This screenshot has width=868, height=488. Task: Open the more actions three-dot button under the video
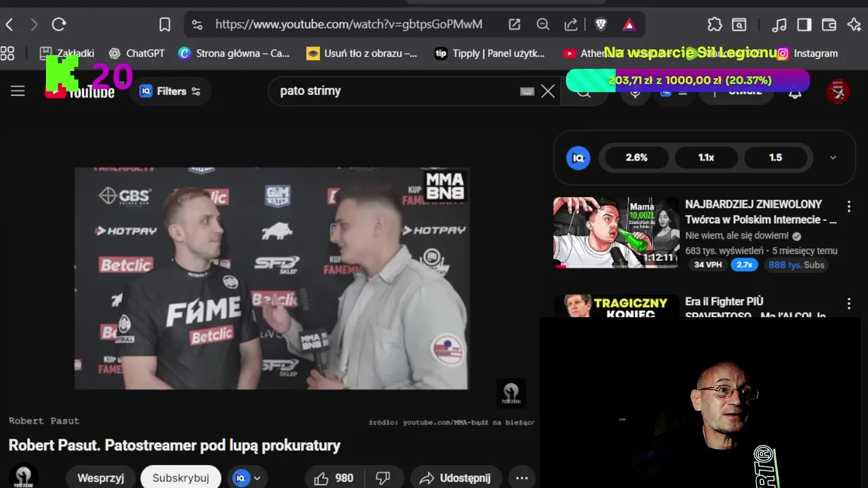pyautogui.click(x=521, y=478)
